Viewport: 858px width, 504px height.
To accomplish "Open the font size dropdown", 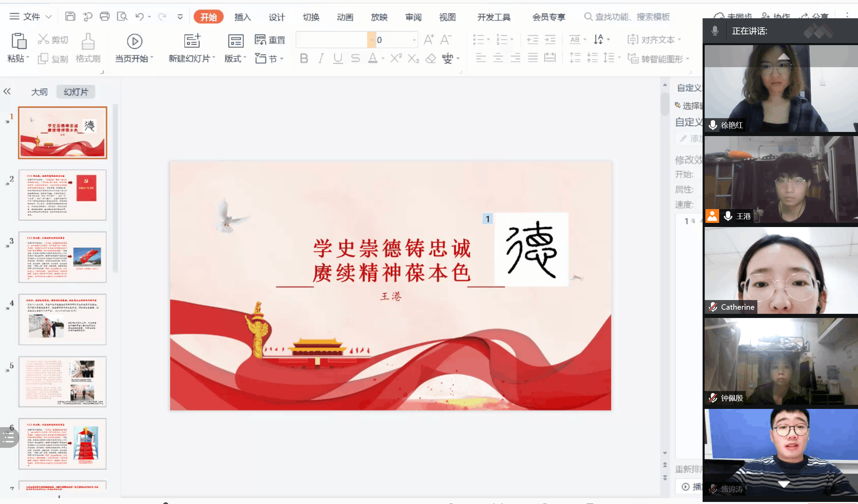I will [x=414, y=40].
